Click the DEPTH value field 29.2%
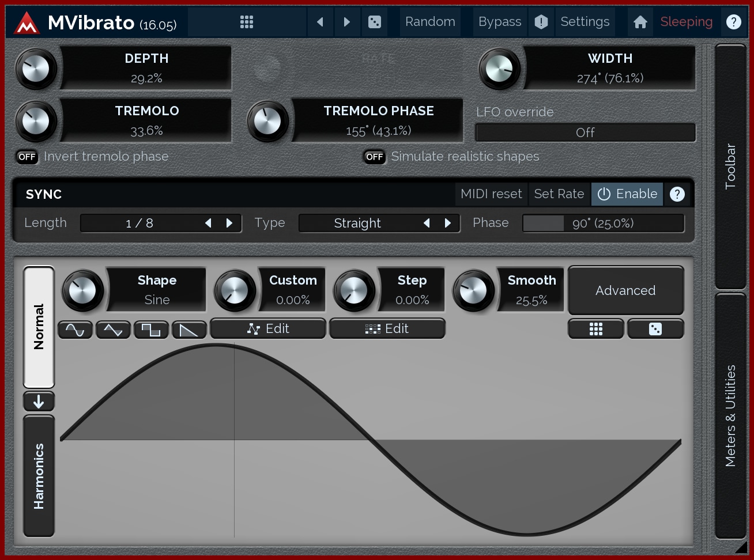The height and width of the screenshot is (560, 754). (146, 69)
